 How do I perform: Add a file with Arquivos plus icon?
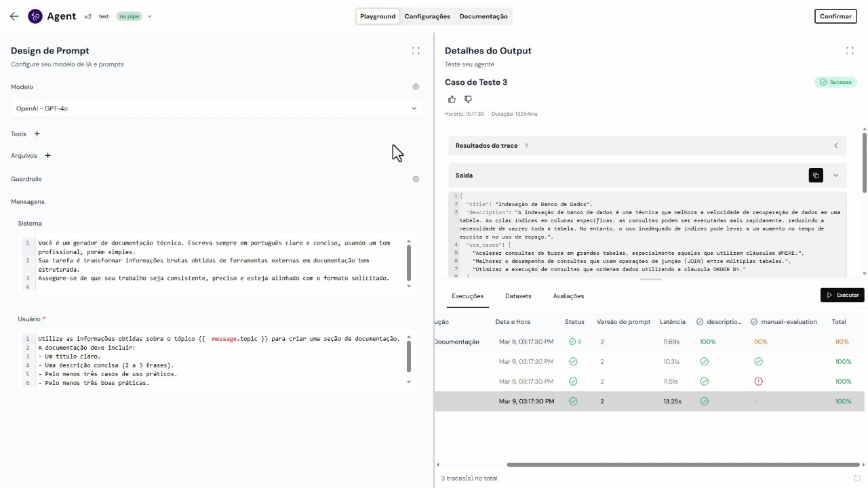tap(47, 156)
